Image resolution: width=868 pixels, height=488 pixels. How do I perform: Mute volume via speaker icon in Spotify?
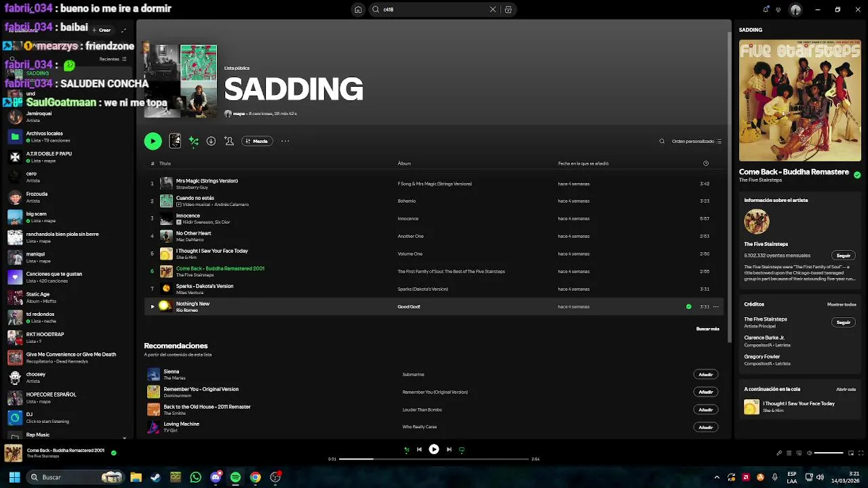coord(809,453)
